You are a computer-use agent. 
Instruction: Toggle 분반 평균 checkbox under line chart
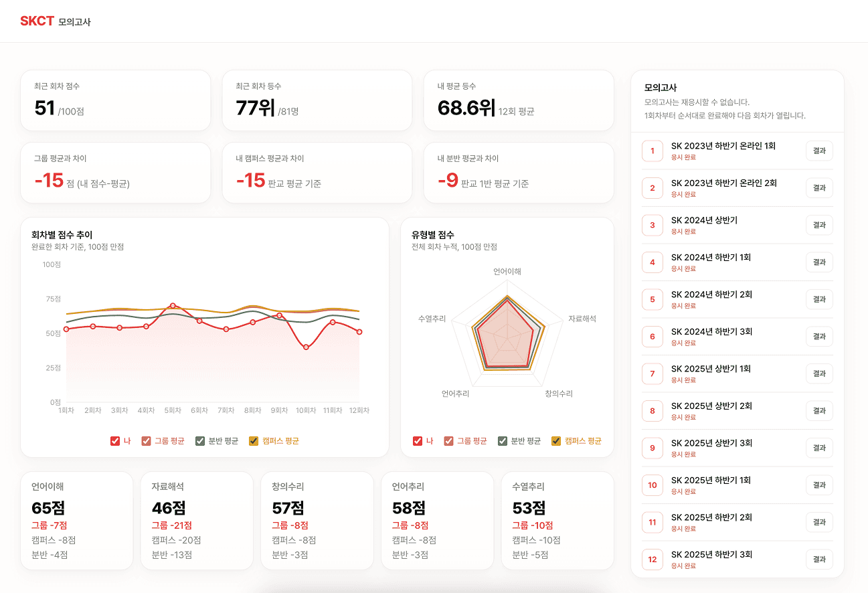[x=200, y=441]
